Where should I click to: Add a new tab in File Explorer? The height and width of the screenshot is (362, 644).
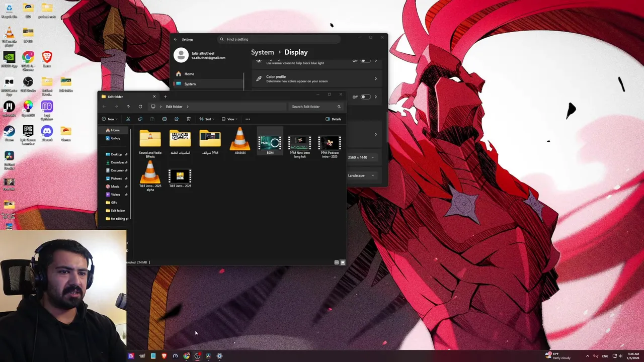(x=165, y=97)
